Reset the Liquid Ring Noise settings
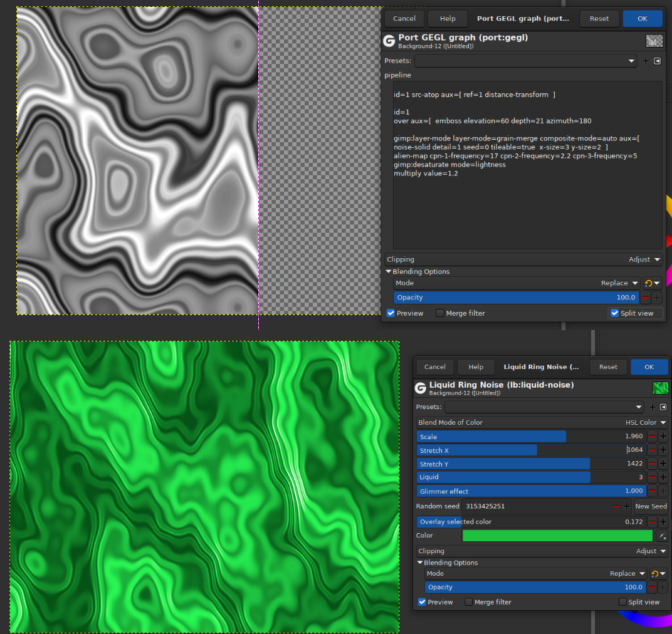Viewport: 672px width, 634px height. point(608,366)
